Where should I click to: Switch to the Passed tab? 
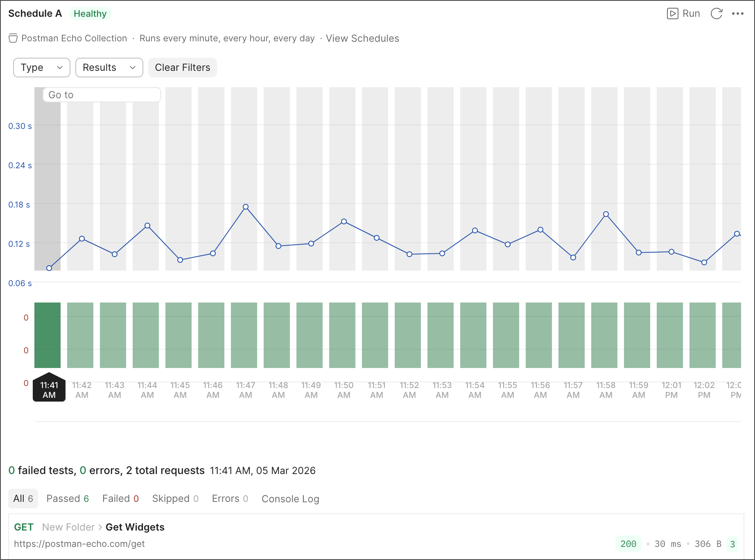(x=68, y=499)
